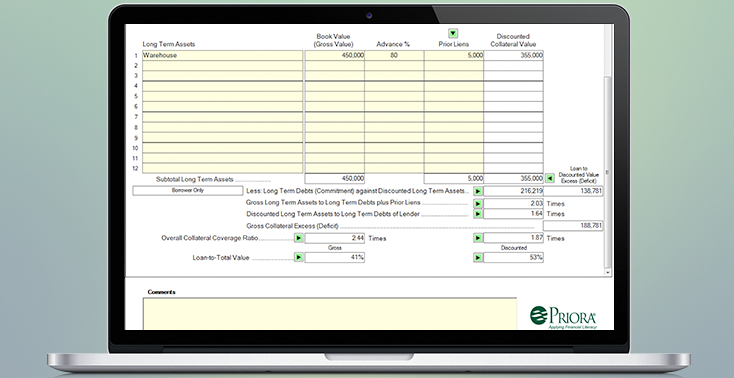This screenshot has width=734, height=378.
Task: Click the Borrower Only button
Action: (x=188, y=191)
